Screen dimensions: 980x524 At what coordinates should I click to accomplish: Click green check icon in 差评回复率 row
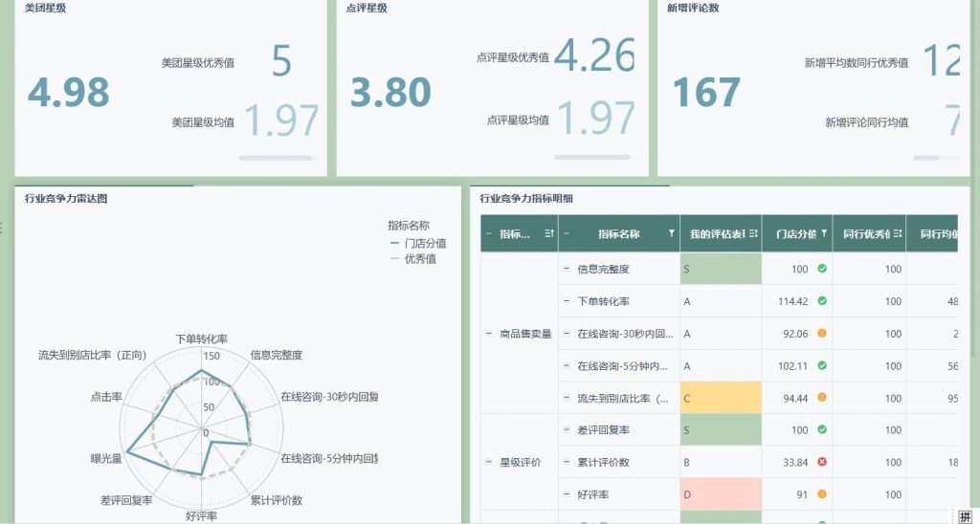pos(822,429)
